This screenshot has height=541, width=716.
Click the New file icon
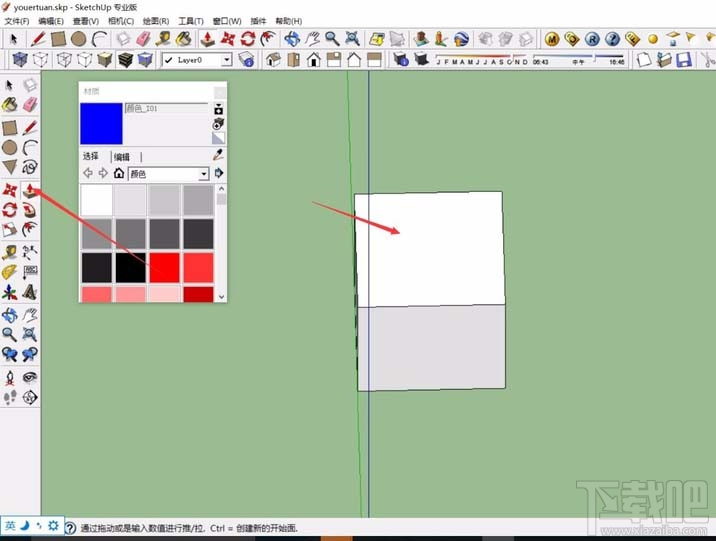coord(643,60)
